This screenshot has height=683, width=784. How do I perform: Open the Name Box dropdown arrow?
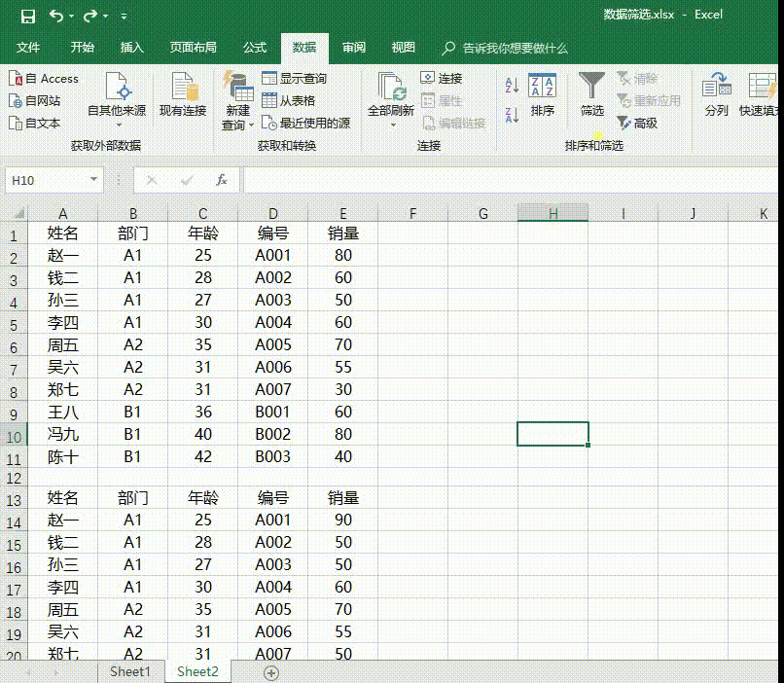click(x=94, y=180)
